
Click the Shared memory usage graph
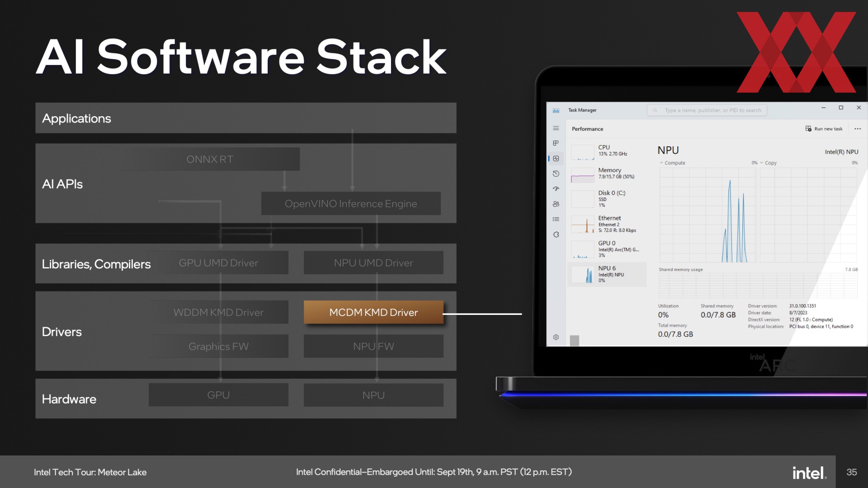coord(758,286)
